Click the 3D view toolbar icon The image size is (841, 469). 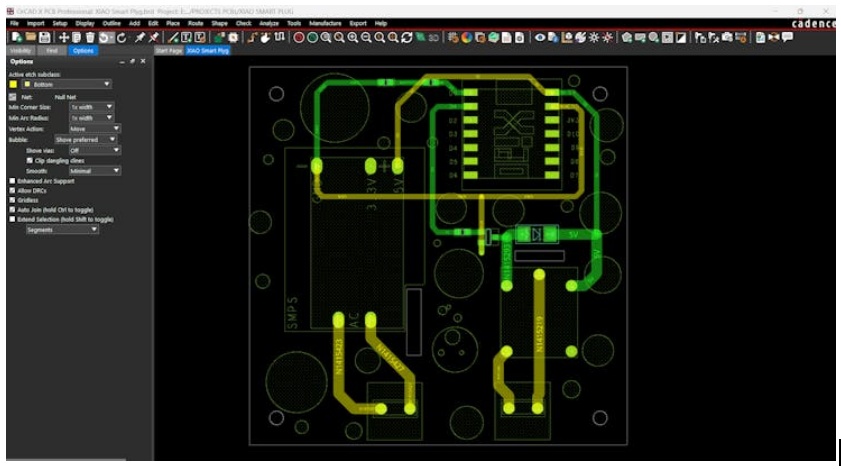[434, 37]
